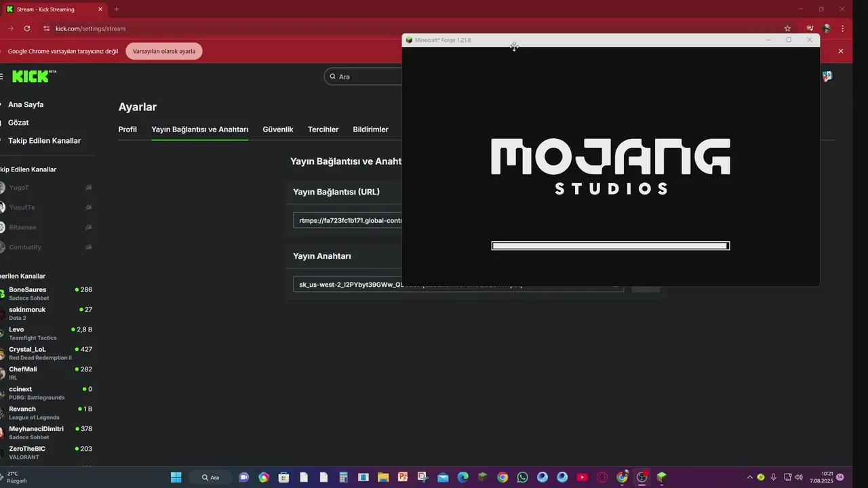Bookmark this page with the star icon
This screenshot has height=488, width=868.
click(787, 28)
